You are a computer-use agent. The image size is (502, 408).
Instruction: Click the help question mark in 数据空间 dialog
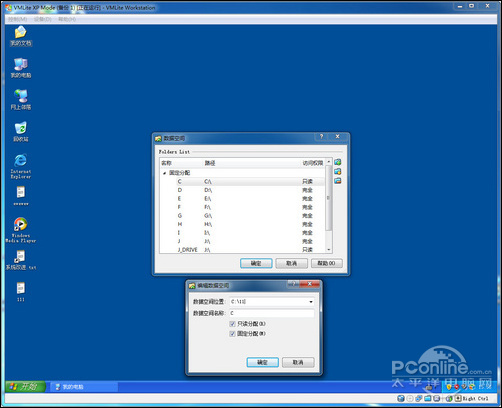pos(321,136)
